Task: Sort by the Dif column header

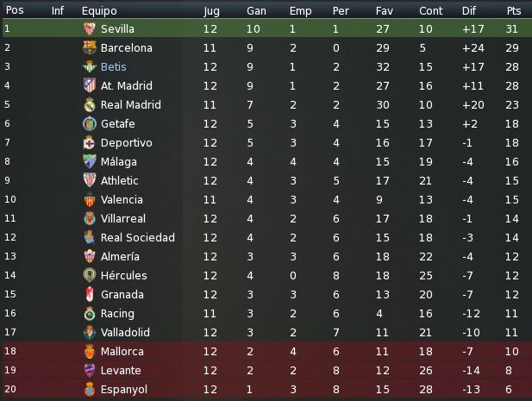Action: tap(469, 11)
